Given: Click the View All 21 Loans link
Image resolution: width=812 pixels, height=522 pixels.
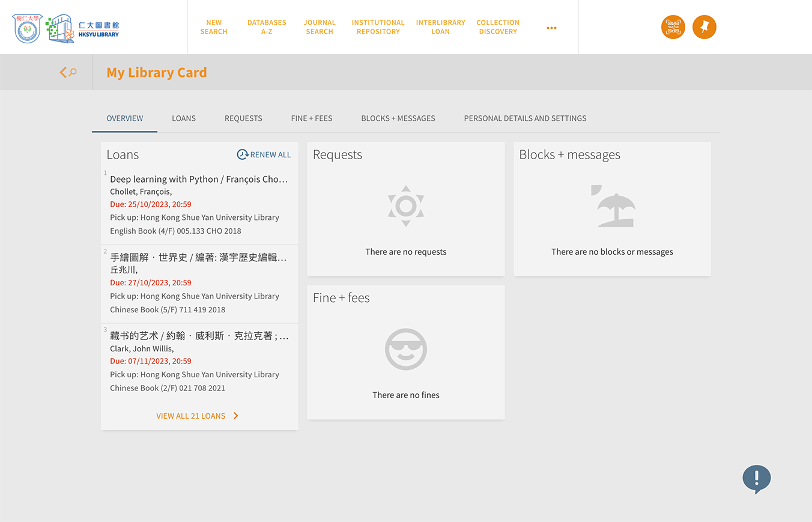Looking at the screenshot, I should coord(190,416).
